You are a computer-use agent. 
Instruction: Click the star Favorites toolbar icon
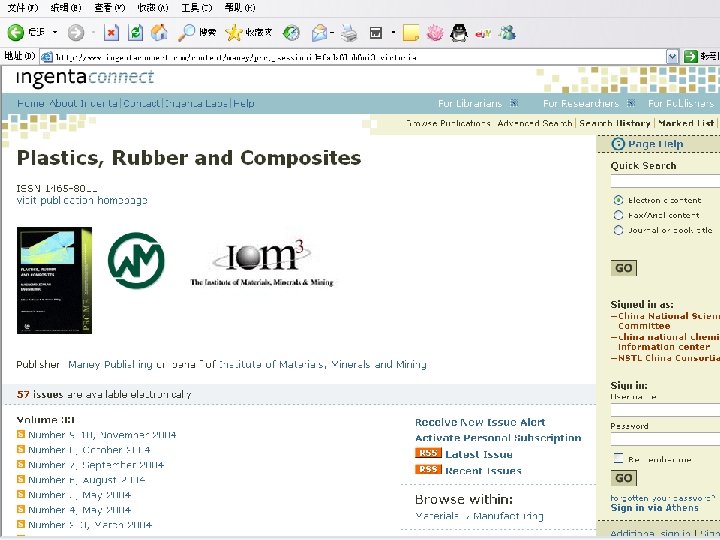pos(234,33)
